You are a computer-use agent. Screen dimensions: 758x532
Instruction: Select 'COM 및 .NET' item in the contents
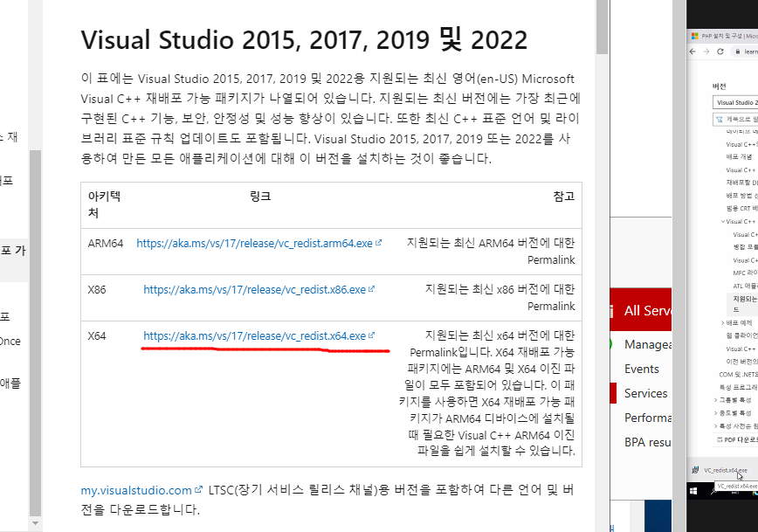coord(738,375)
